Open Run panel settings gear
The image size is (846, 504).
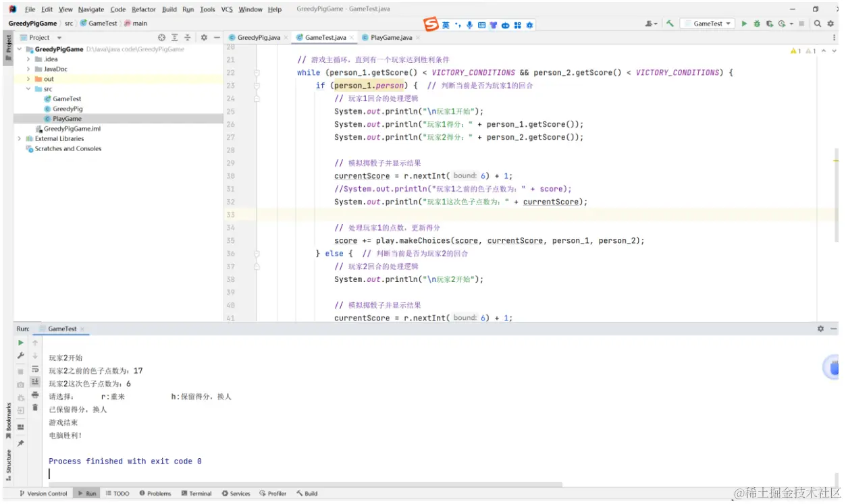coord(820,329)
